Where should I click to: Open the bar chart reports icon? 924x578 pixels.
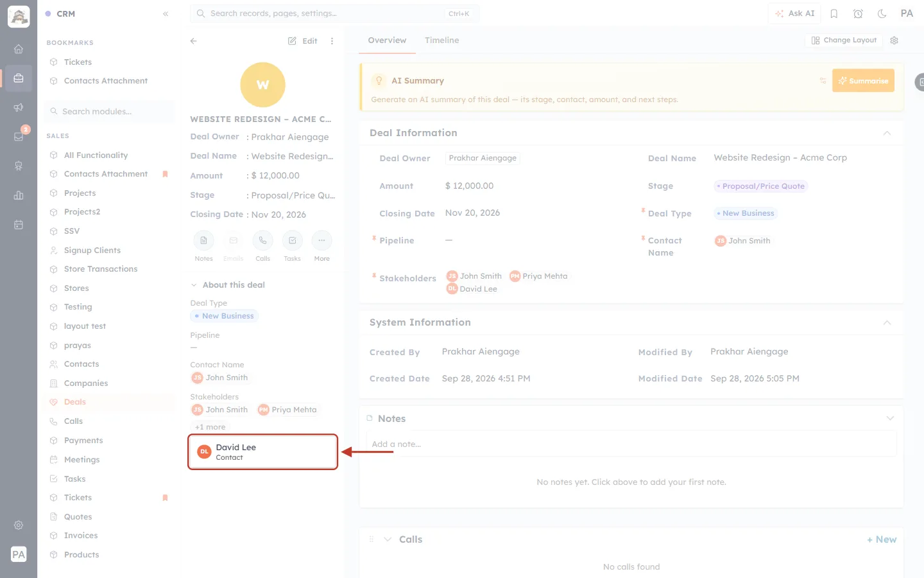point(19,195)
